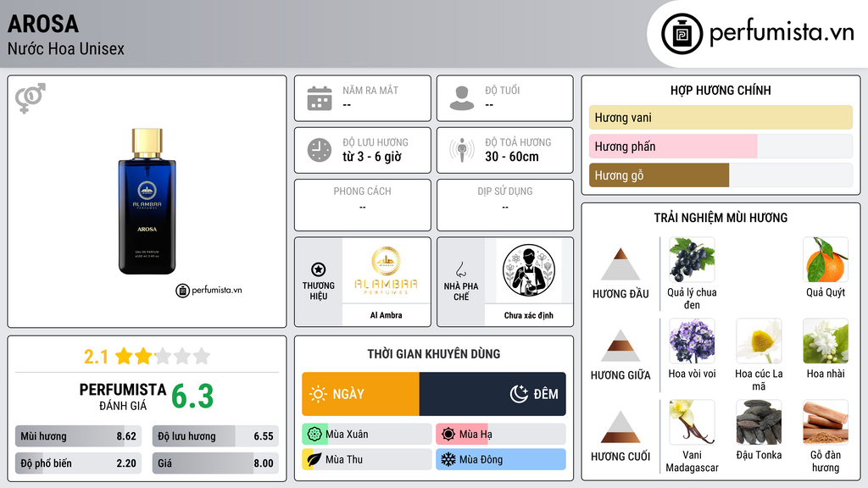Click the Vani Madagascar note image
The height and width of the screenshot is (488, 868).
[x=692, y=422]
